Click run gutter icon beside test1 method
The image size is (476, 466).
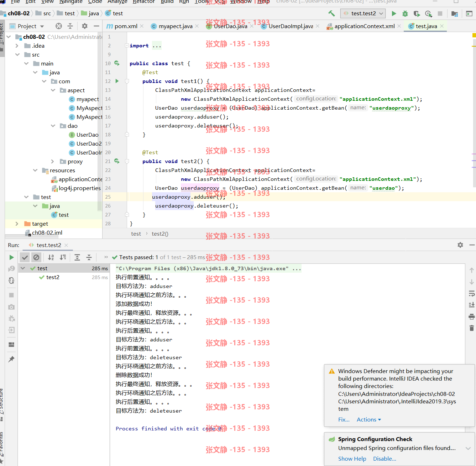click(x=117, y=81)
